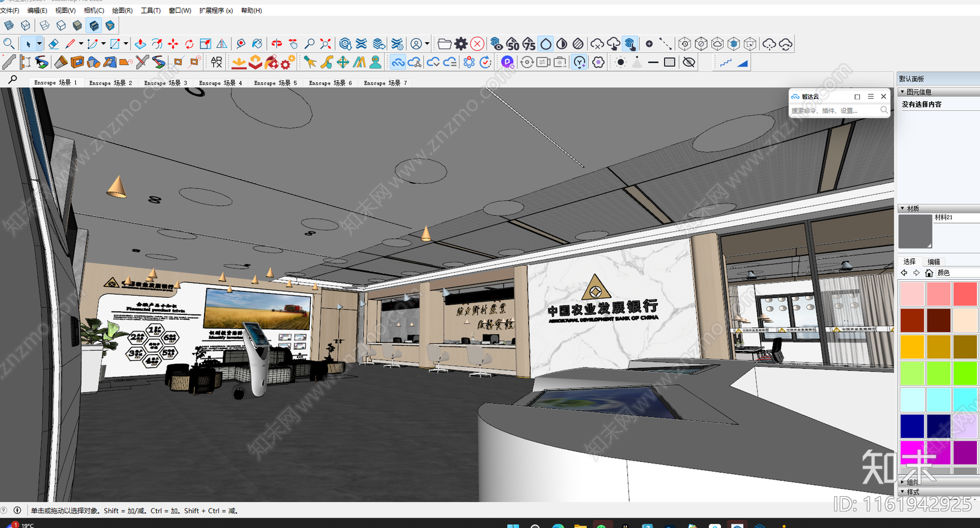Toggle Shaded With Textures style
Image resolution: width=980 pixels, height=528 pixels.
point(93,26)
